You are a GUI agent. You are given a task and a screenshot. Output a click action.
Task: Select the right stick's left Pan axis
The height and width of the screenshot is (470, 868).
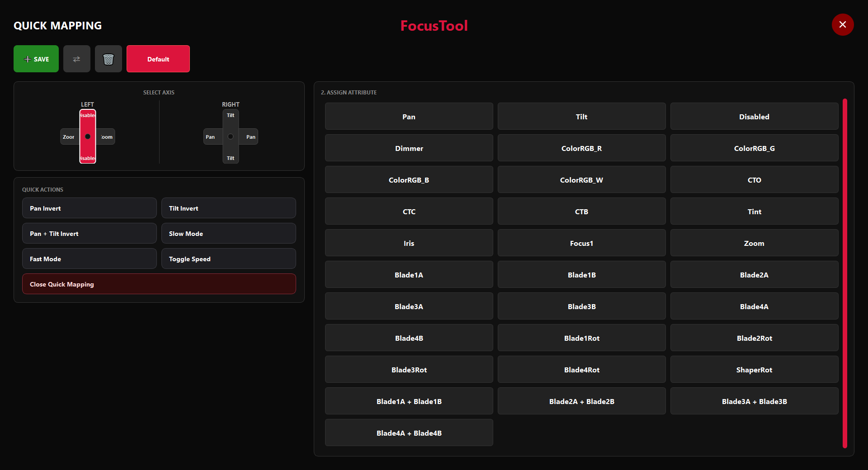[213, 136]
